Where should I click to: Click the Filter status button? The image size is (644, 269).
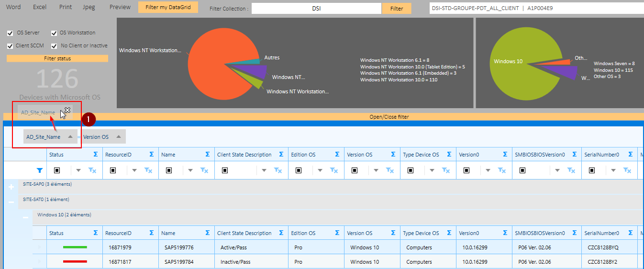tap(57, 58)
